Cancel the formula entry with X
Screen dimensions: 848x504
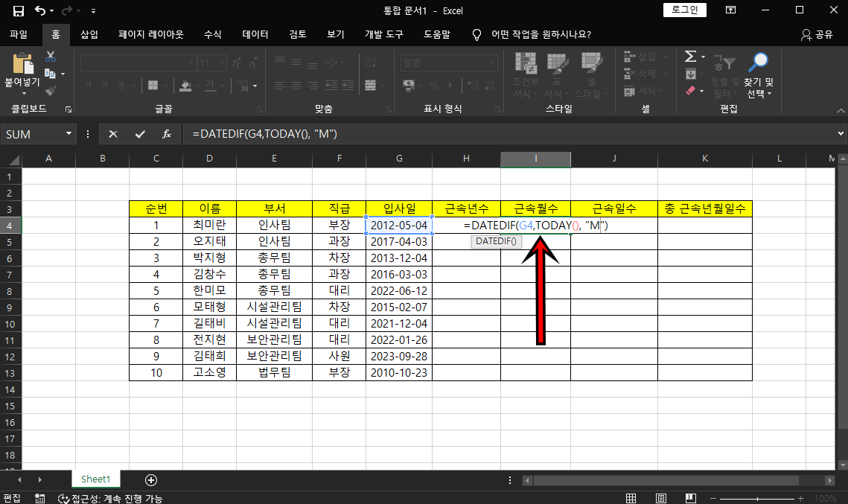(113, 134)
